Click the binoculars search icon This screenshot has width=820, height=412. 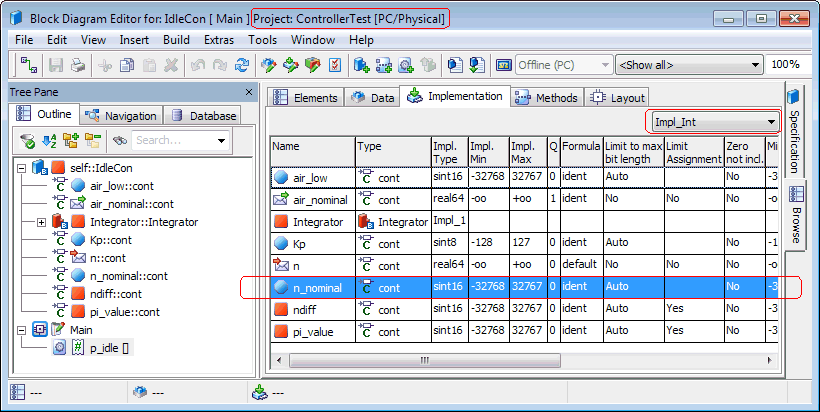point(120,140)
